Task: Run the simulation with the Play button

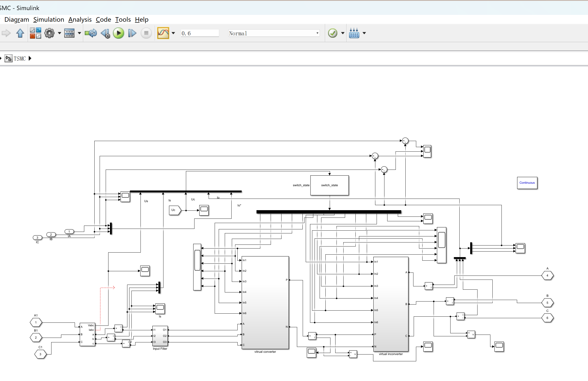Action: click(119, 33)
